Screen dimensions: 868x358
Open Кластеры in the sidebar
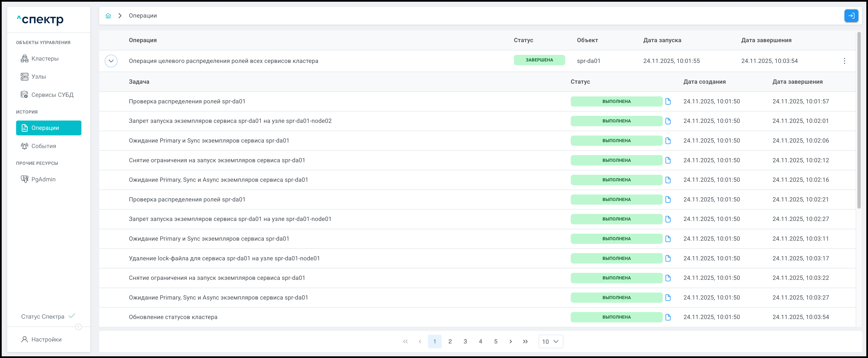click(45, 59)
